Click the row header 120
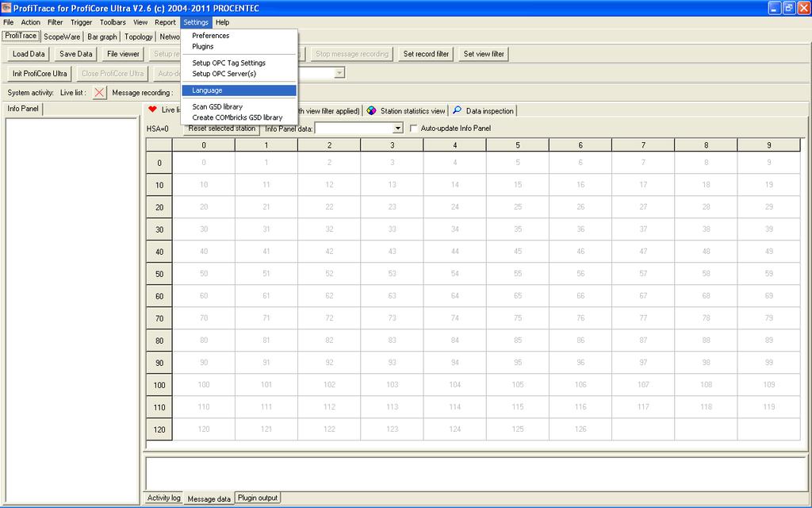 pos(159,429)
